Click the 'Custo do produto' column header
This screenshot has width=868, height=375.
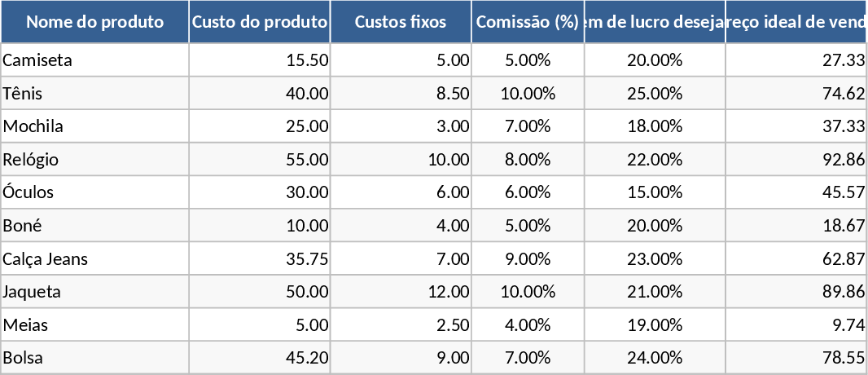pos(260,22)
